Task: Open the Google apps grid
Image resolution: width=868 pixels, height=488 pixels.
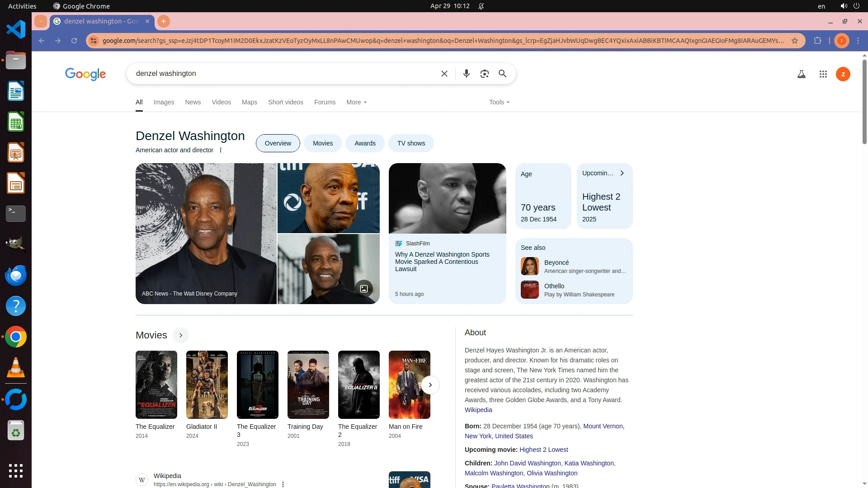Action: coord(823,74)
